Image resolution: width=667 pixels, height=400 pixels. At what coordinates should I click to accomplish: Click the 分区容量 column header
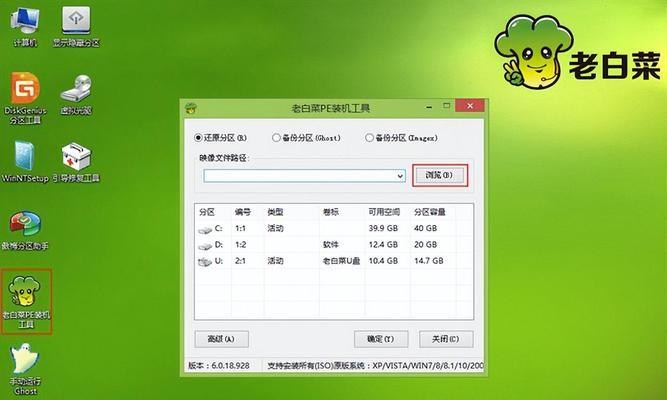pyautogui.click(x=430, y=212)
